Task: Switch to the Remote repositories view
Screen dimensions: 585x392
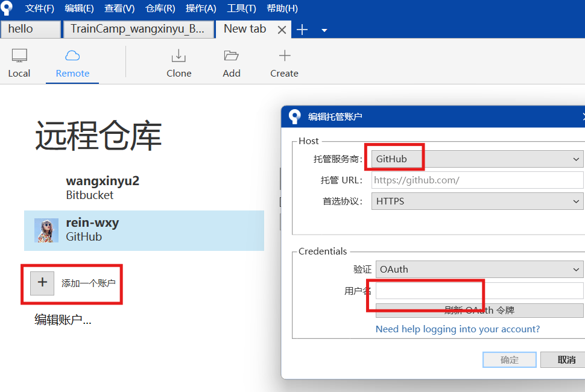Action: pos(72,63)
